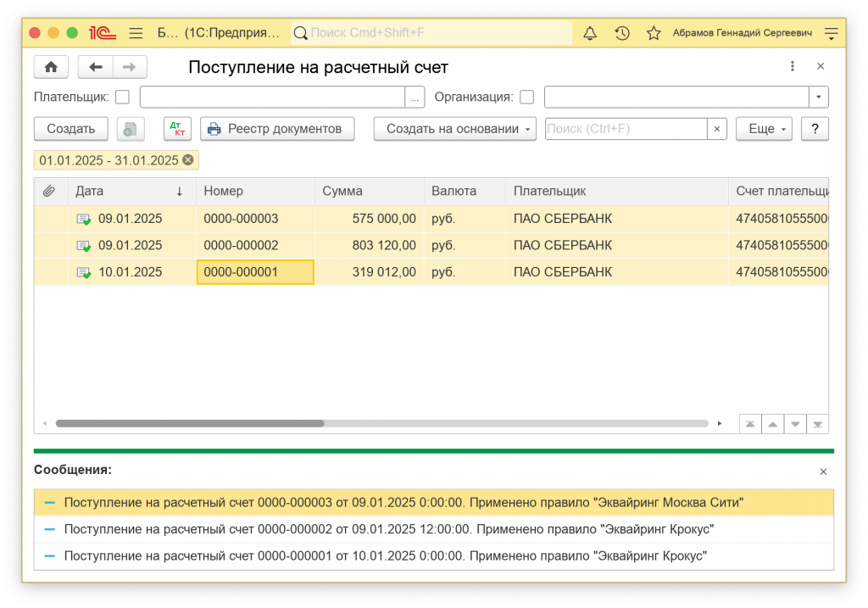Click the Home icon button
Viewport: 868px width, 608px height.
[x=51, y=67]
